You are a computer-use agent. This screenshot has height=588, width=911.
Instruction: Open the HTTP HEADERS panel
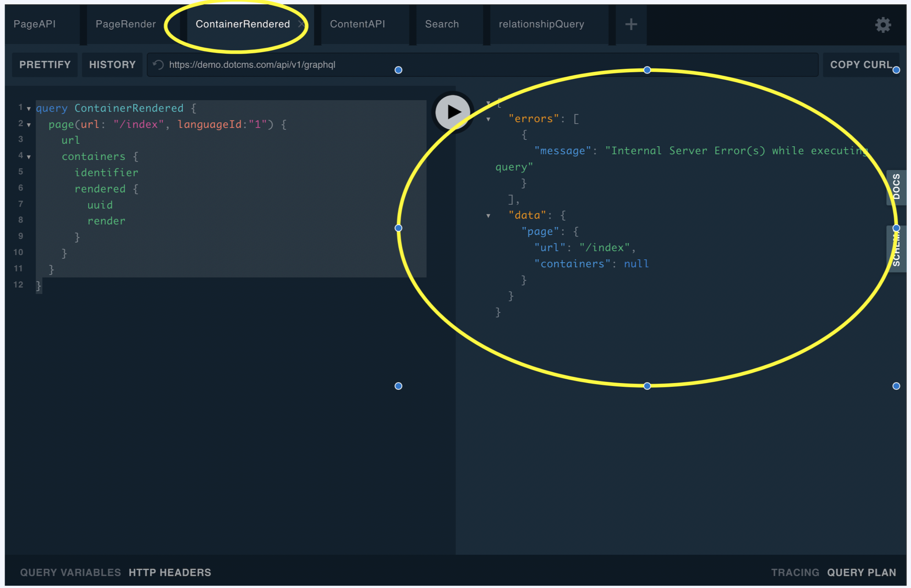point(170,572)
